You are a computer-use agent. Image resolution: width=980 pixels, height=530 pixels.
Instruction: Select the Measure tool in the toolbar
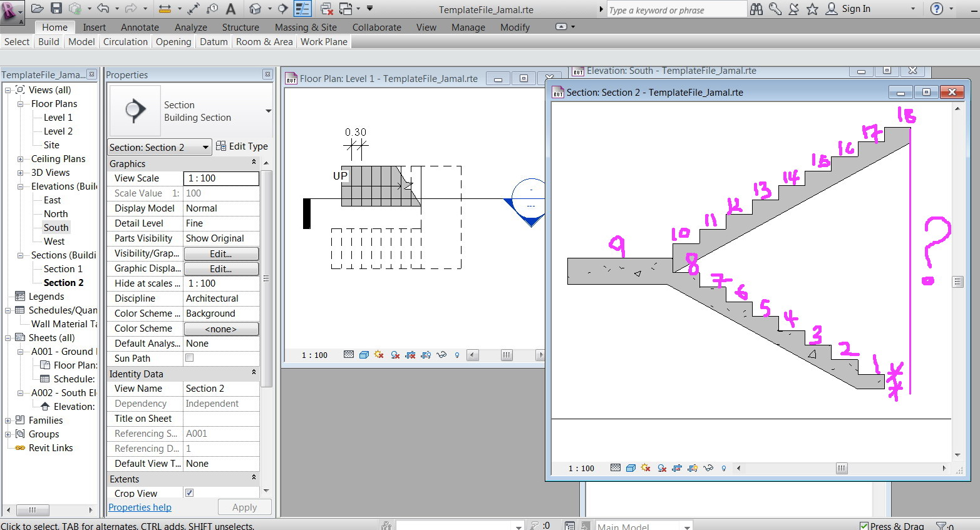point(166,8)
